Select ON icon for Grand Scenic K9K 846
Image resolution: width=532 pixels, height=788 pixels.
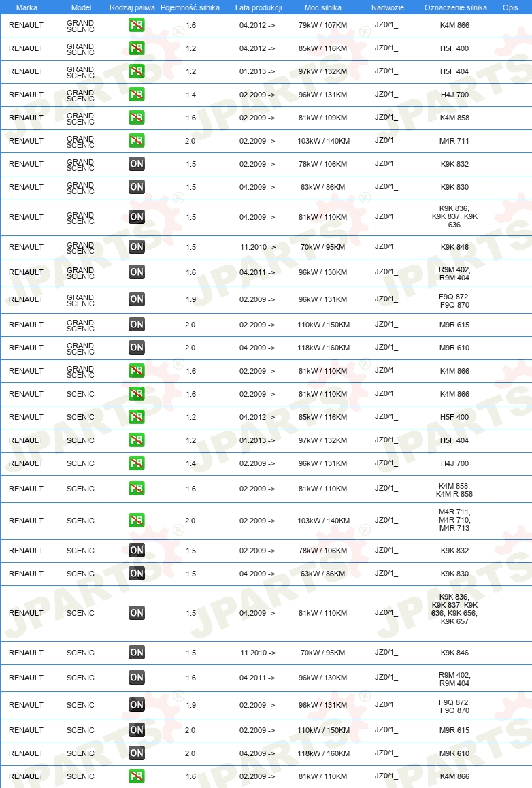click(x=136, y=247)
